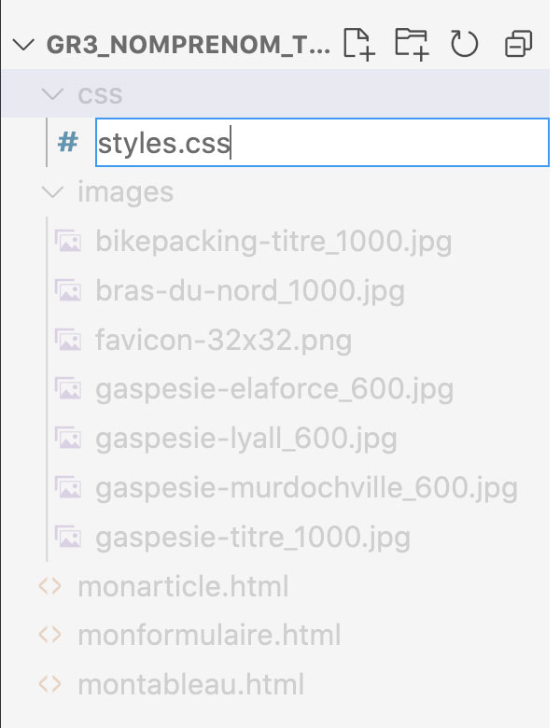Click inside the styles.css filename input
Image resolution: width=560 pixels, height=728 pixels.
click(373, 144)
